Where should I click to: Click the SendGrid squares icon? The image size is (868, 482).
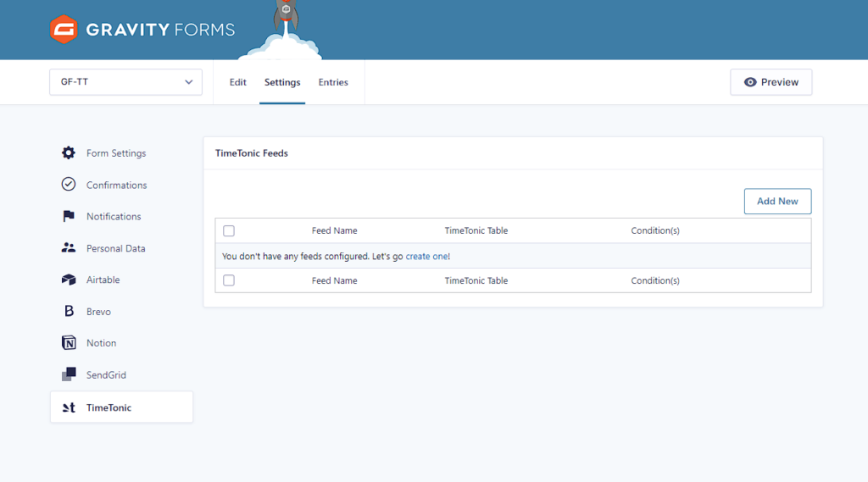point(69,374)
